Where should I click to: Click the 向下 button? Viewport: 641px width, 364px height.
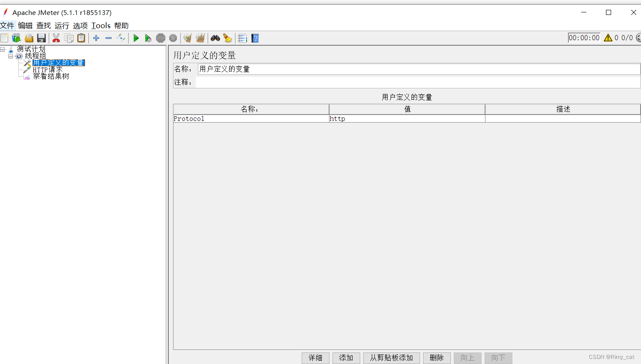[498, 358]
